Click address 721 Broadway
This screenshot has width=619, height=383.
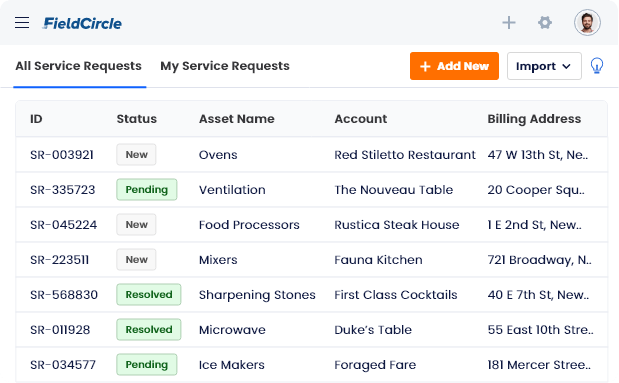(x=539, y=260)
